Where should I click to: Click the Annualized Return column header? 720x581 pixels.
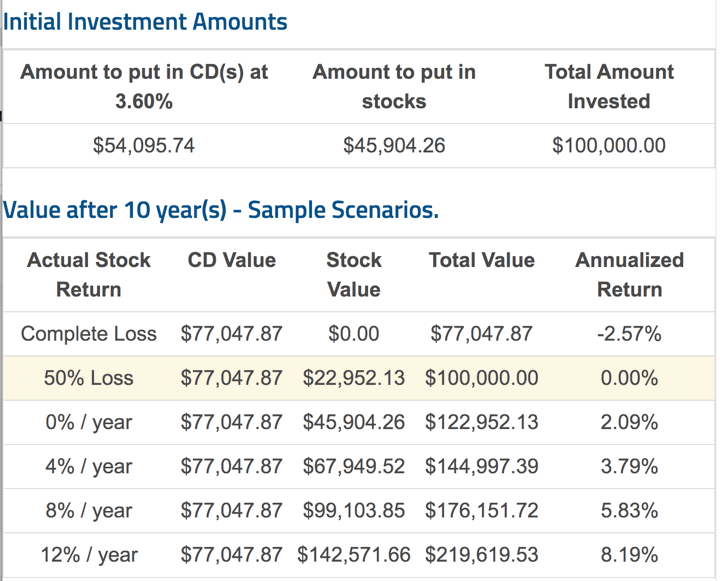629,275
